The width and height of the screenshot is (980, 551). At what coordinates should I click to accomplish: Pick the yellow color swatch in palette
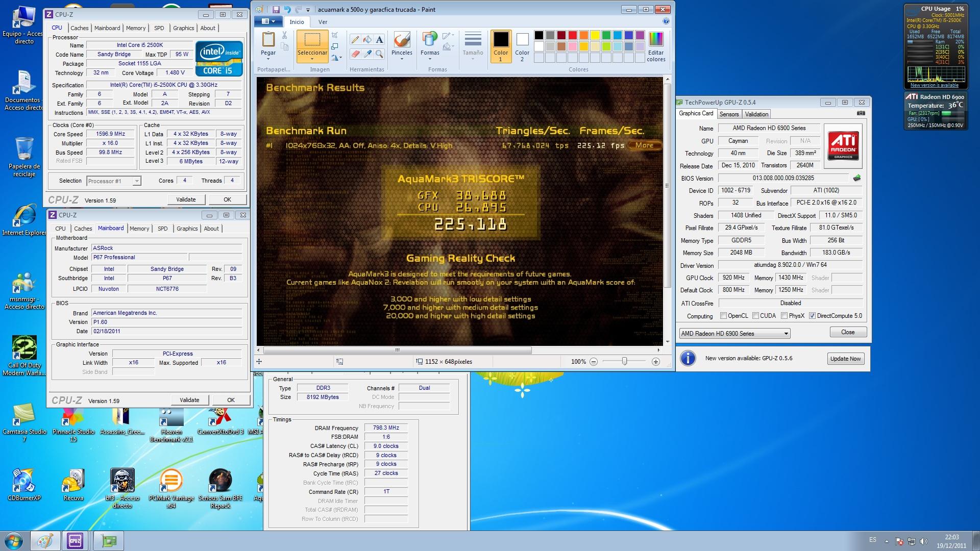[x=595, y=35]
